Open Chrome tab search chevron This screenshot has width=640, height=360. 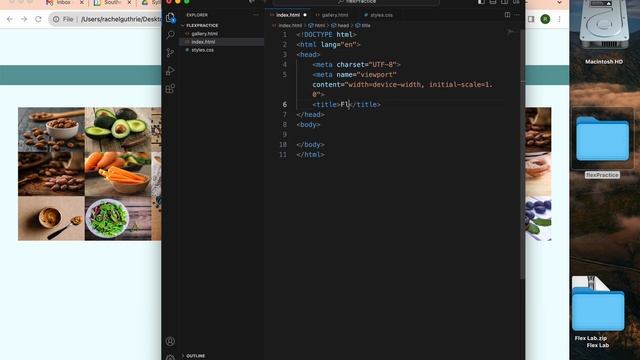[560, 2]
